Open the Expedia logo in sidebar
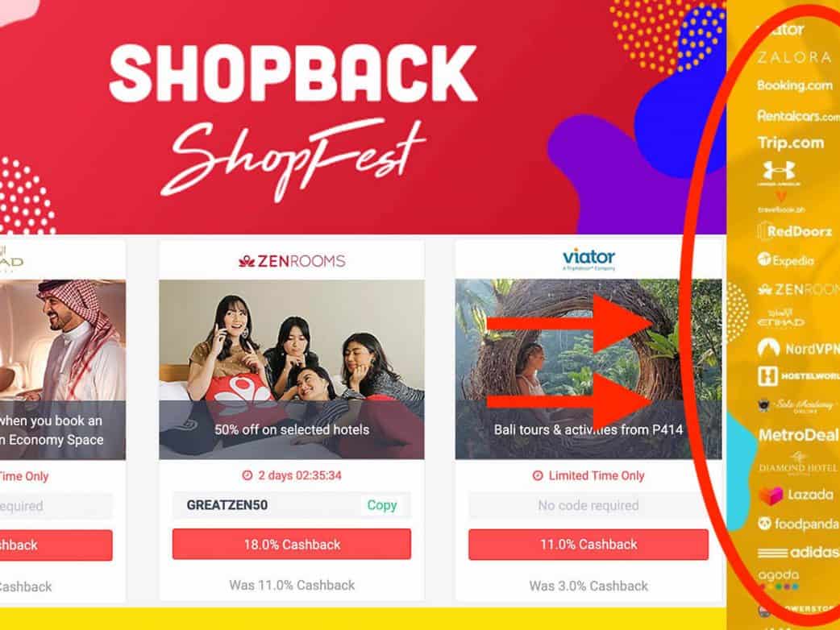 (x=786, y=260)
